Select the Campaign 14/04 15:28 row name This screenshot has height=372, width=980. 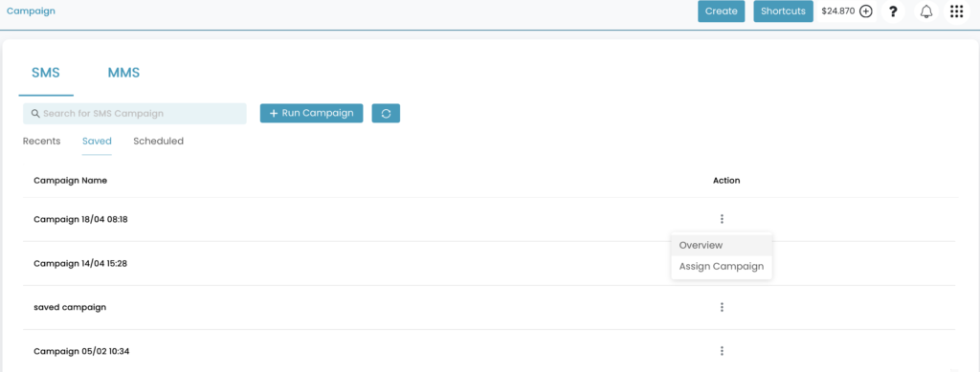(80, 263)
